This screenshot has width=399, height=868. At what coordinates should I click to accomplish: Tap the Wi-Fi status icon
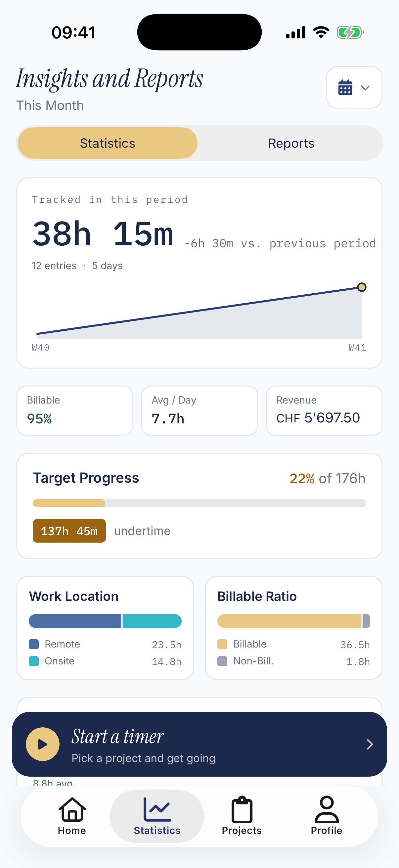point(321,32)
